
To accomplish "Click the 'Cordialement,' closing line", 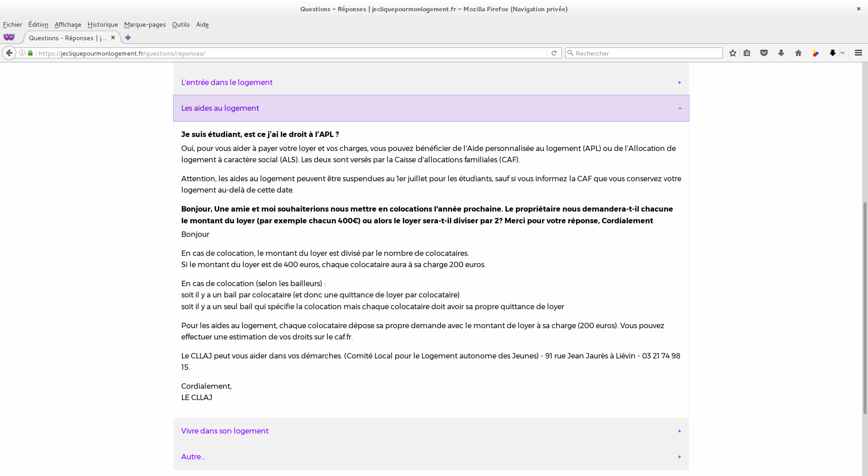I will [x=206, y=386].
